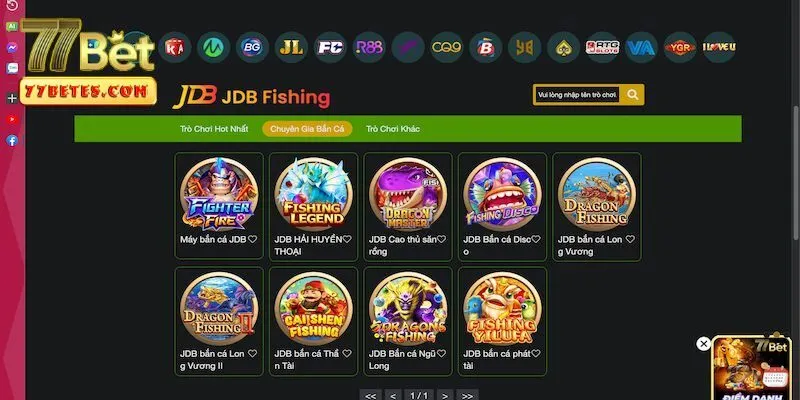The height and width of the screenshot is (400, 800).
Task: Choose the R88 provider icon
Action: 369,47
